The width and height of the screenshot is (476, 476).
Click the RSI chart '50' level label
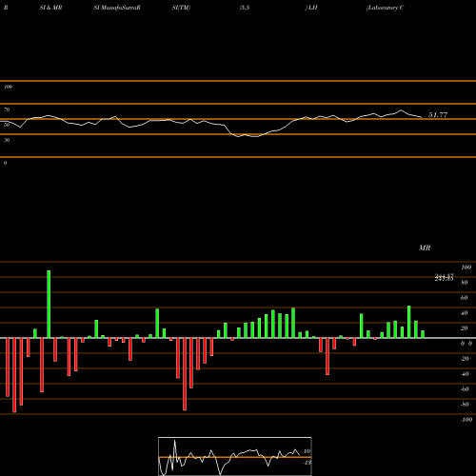click(x=7, y=125)
